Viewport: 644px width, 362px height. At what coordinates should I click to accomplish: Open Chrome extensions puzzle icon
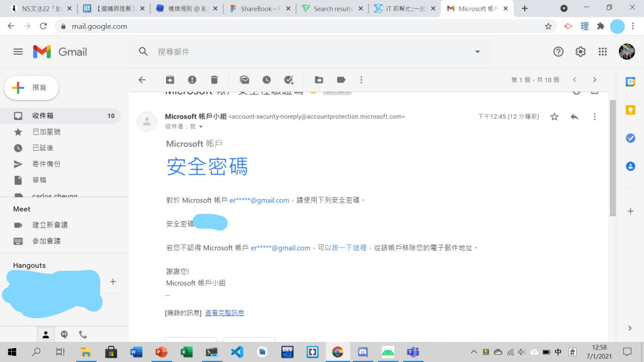(x=601, y=26)
